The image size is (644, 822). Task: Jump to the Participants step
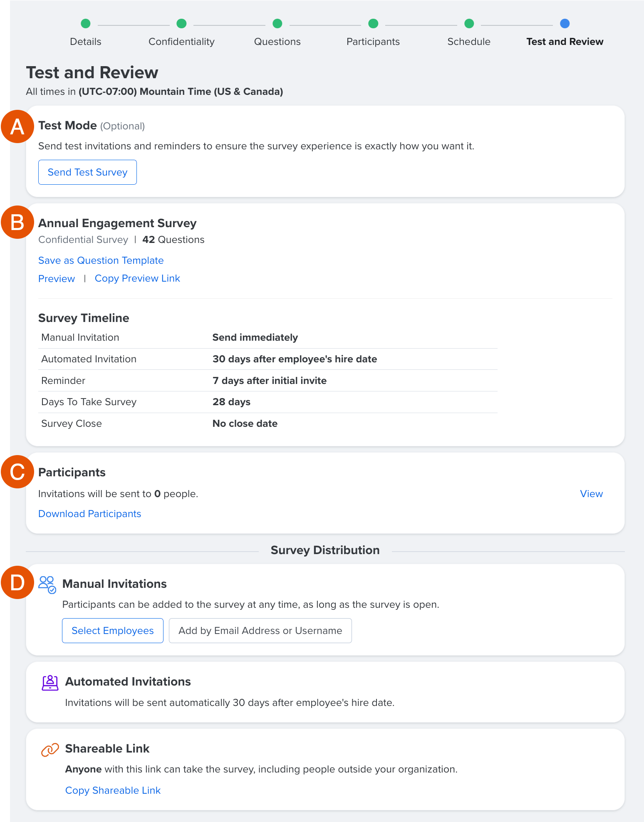(x=373, y=41)
